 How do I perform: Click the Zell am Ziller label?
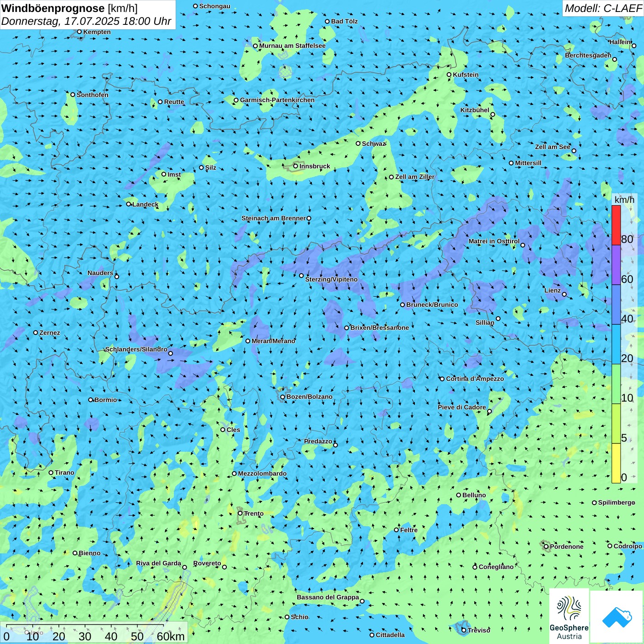(414, 177)
